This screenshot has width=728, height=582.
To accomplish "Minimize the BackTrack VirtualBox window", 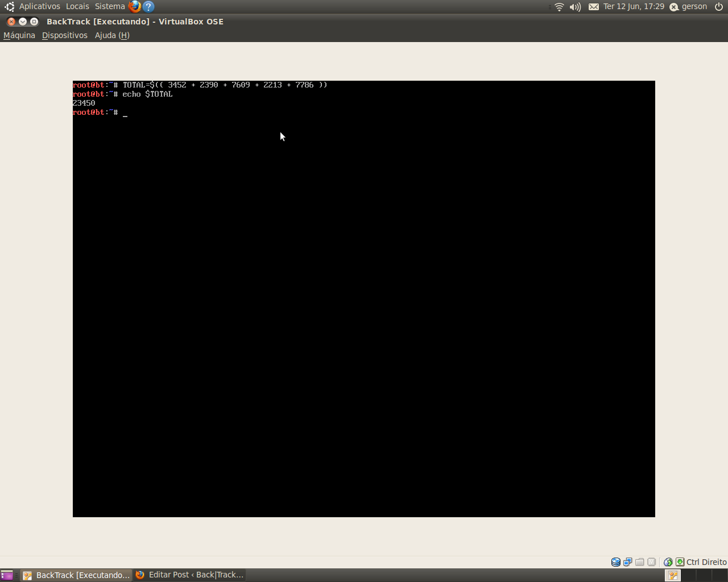I will 23,22.
